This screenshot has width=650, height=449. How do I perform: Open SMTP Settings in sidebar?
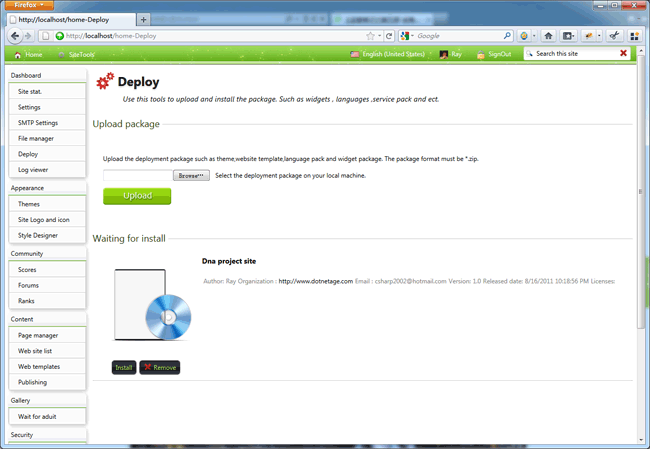click(x=47, y=123)
